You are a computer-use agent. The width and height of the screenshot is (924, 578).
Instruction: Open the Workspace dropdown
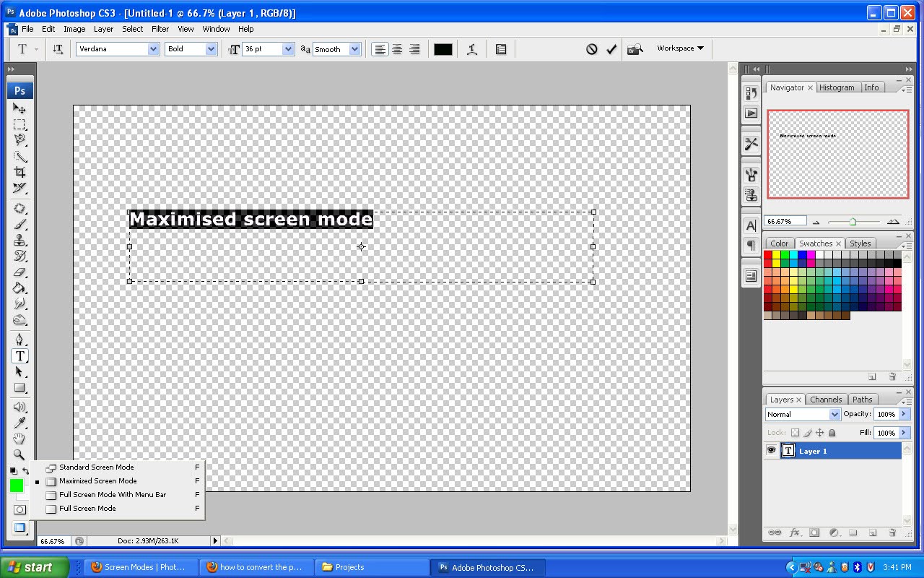click(x=679, y=48)
